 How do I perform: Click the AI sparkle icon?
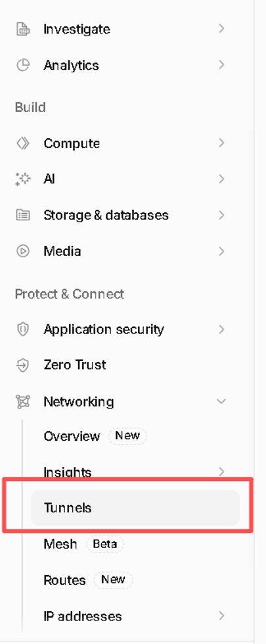22,179
